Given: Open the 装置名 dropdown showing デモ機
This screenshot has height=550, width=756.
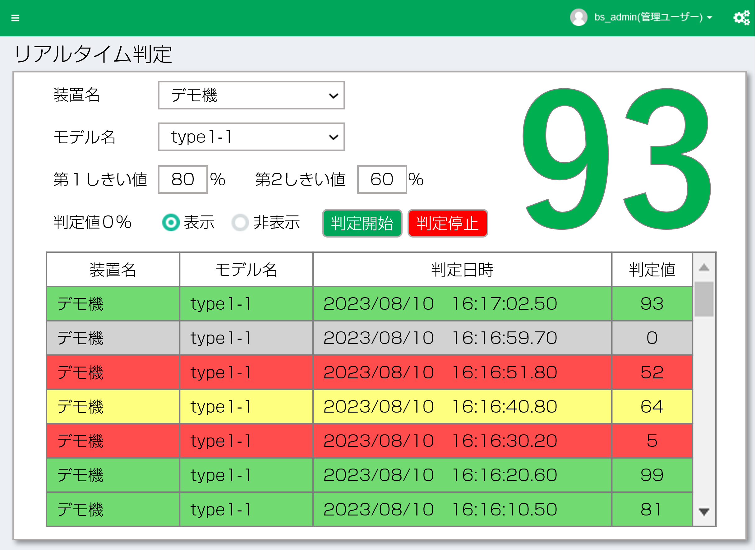Looking at the screenshot, I should (x=251, y=95).
